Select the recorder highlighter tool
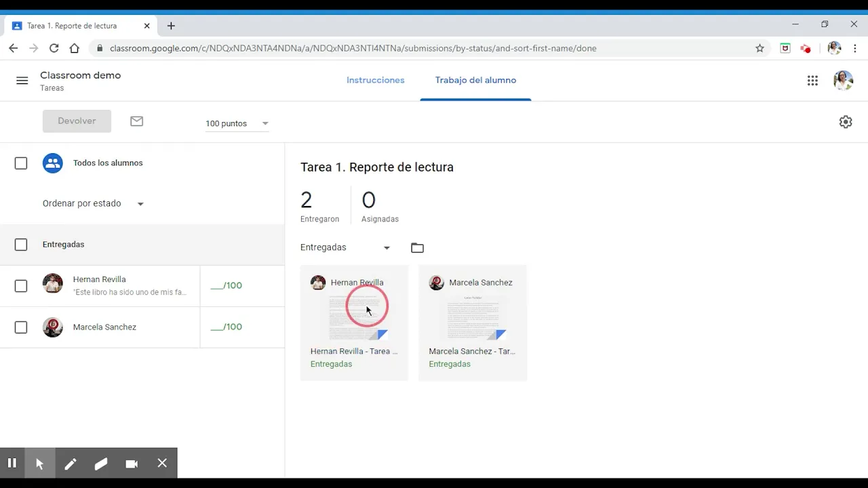 coord(101,464)
